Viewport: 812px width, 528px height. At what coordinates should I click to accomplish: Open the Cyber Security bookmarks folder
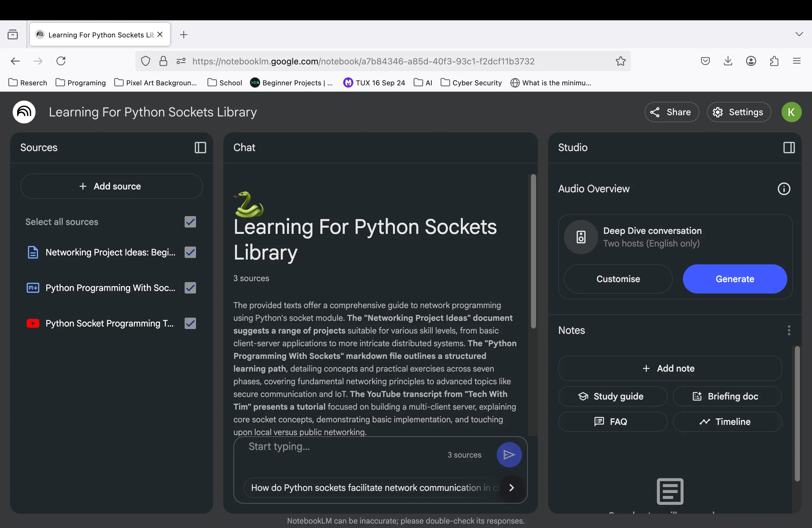(x=471, y=82)
